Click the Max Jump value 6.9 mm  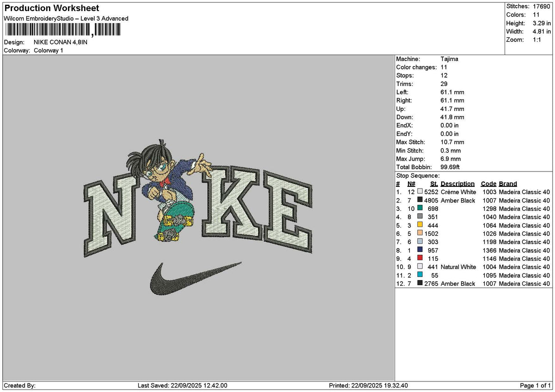451,159
